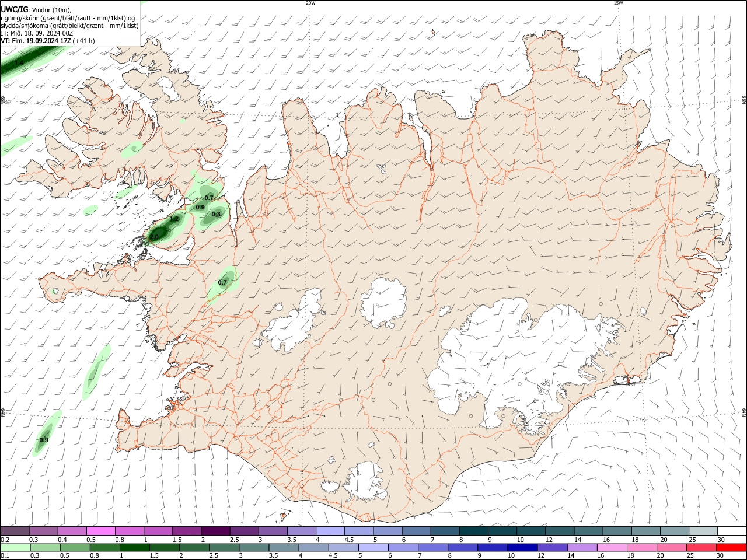The width and height of the screenshot is (747, 560).
Task: Click the 2.5 label in the lower legend row
Action: point(213,556)
